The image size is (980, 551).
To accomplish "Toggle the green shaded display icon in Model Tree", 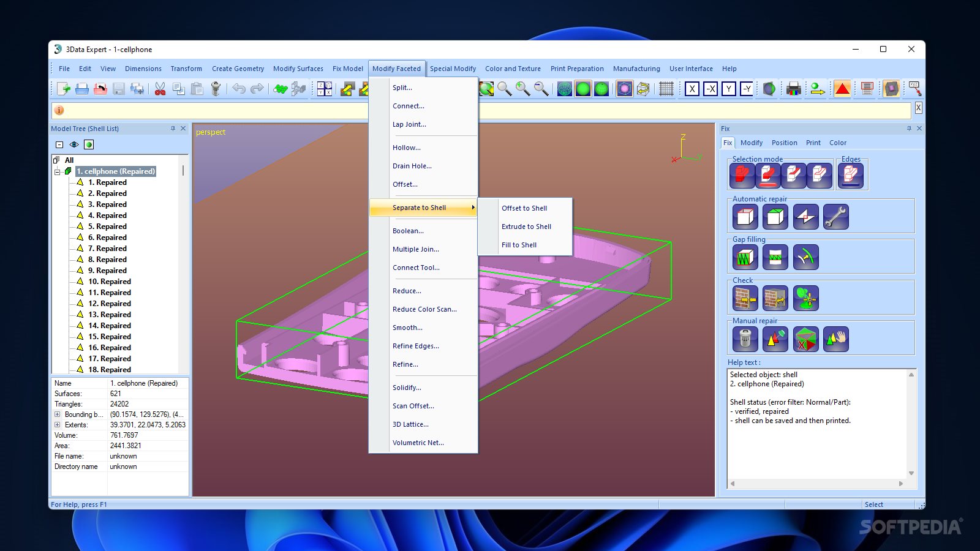I will [89, 144].
